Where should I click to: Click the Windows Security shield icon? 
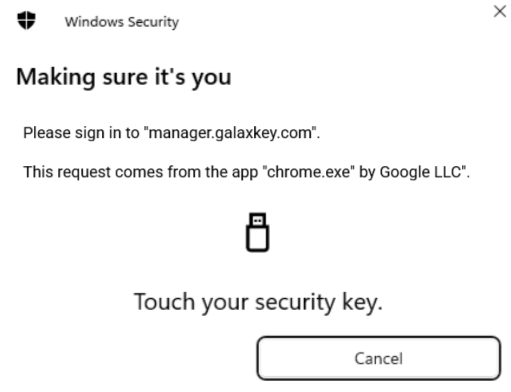click(x=26, y=20)
